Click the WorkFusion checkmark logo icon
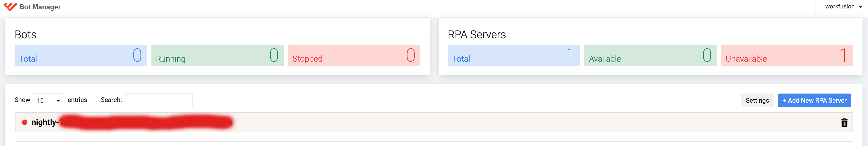Image resolution: width=868 pixels, height=146 pixels. point(10,7)
